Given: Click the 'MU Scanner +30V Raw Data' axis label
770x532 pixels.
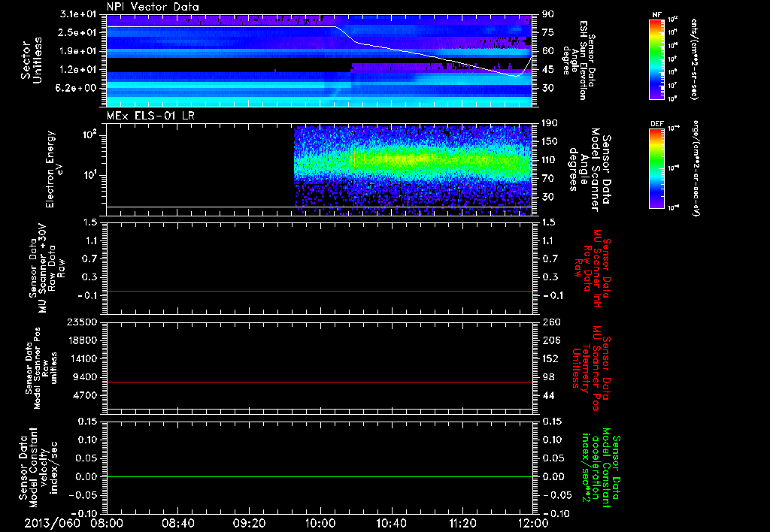Looking at the screenshot, I should click(47, 268).
